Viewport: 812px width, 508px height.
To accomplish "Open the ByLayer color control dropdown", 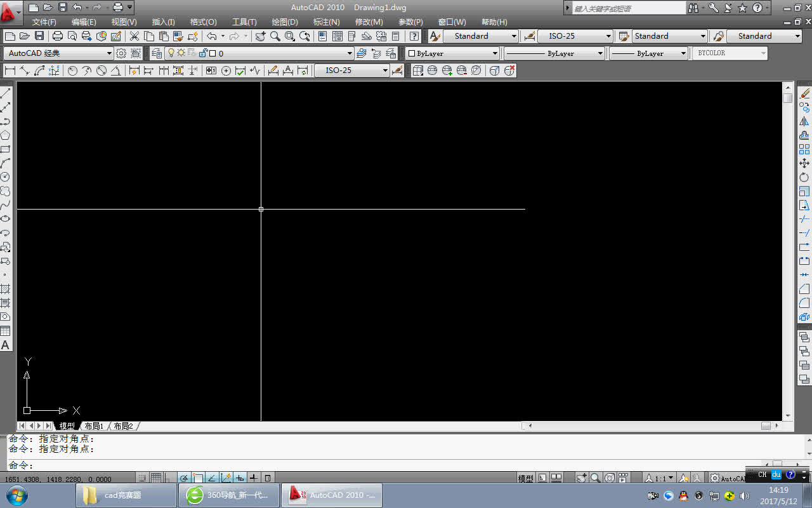I will coord(452,53).
